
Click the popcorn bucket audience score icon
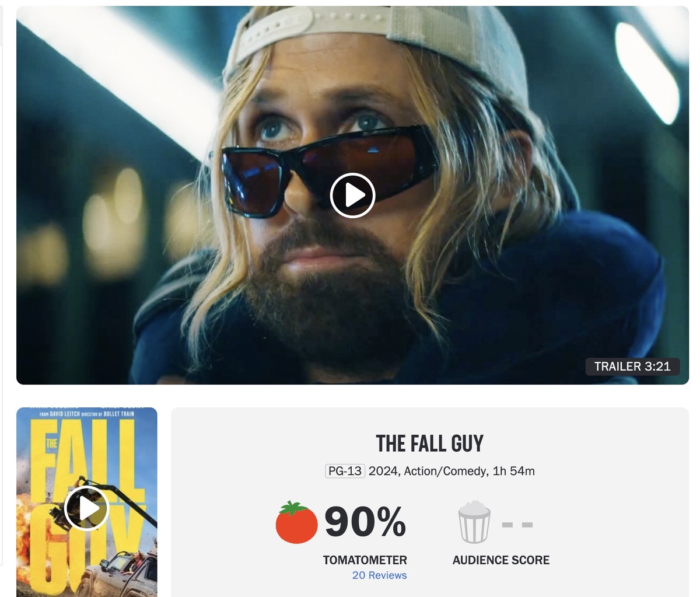474,522
